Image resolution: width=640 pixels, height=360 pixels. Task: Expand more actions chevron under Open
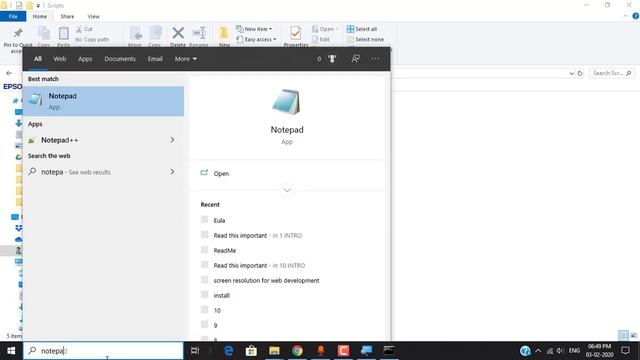click(x=287, y=190)
